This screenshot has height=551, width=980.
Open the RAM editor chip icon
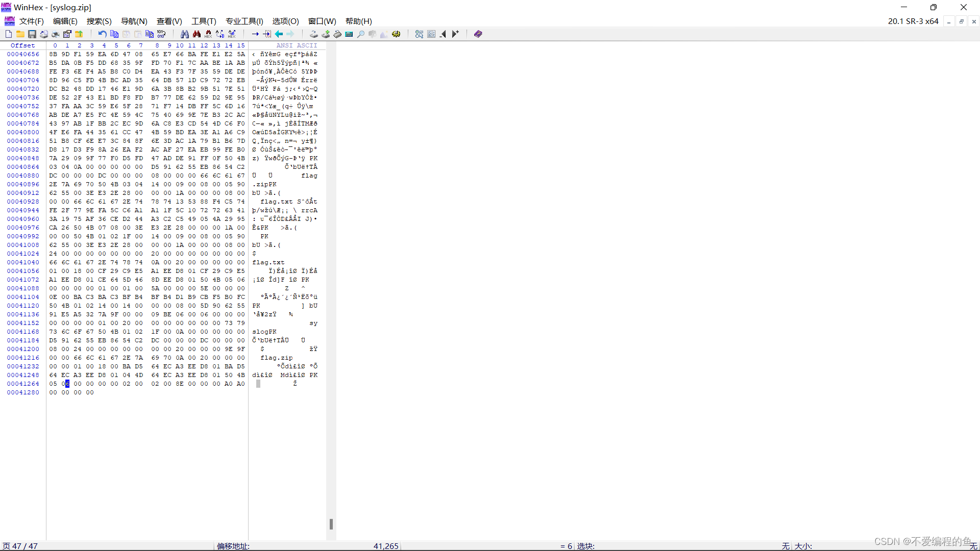click(x=337, y=34)
